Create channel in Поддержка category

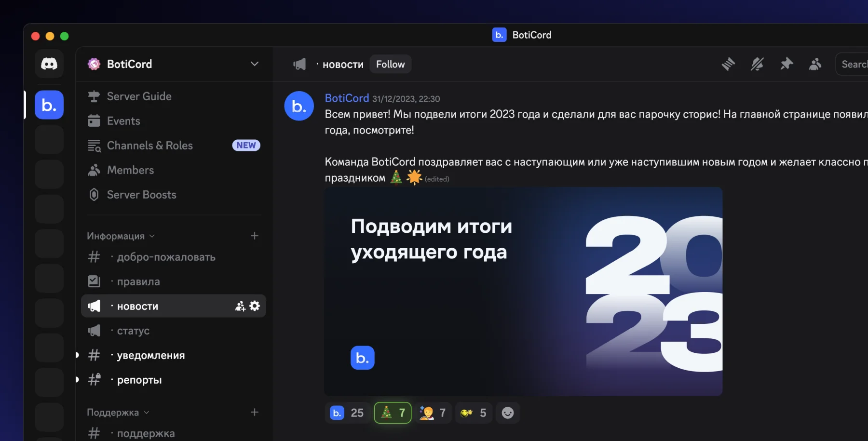[255, 412]
